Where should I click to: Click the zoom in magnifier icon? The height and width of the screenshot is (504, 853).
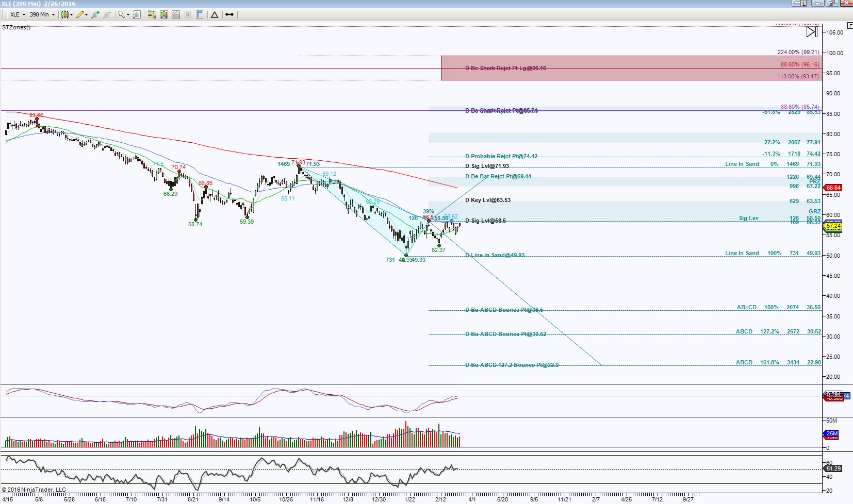(x=95, y=14)
